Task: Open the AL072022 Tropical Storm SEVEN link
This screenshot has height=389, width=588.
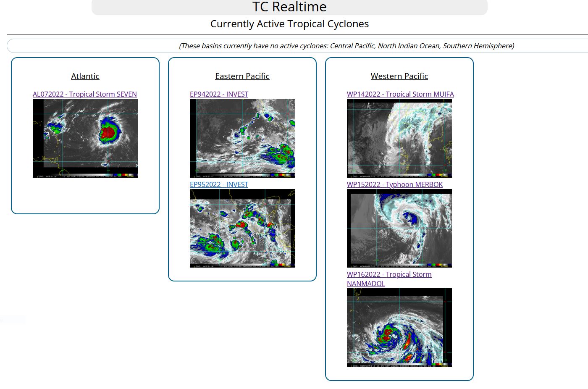Action: pos(85,94)
